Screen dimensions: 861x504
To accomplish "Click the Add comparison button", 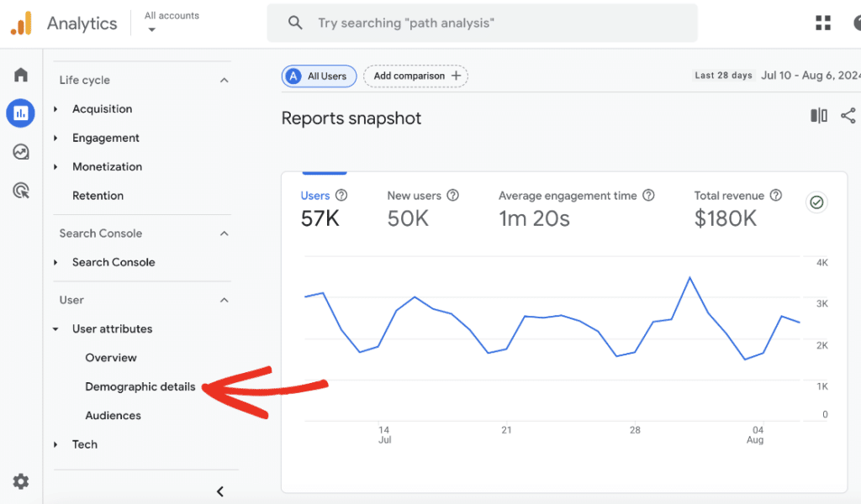I will (415, 76).
